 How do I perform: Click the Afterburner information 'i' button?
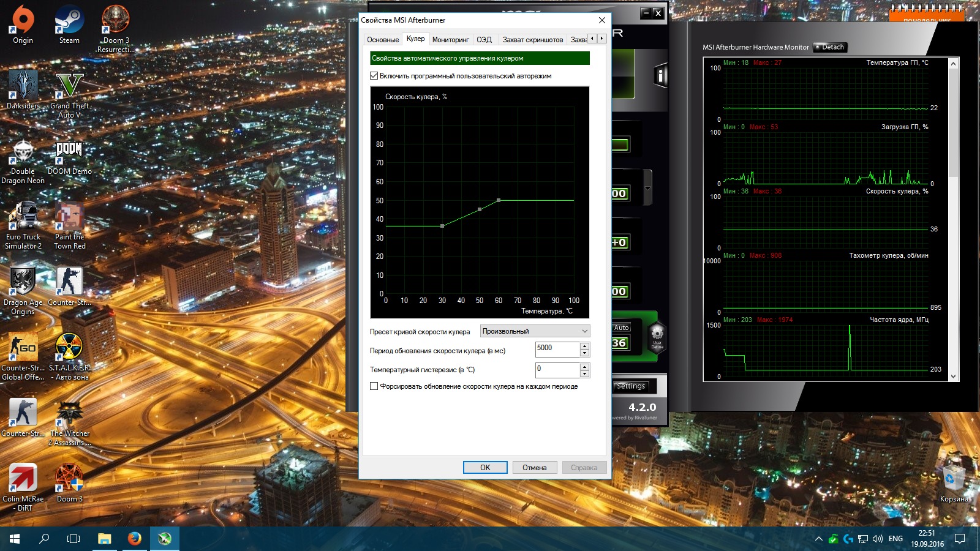(x=660, y=75)
